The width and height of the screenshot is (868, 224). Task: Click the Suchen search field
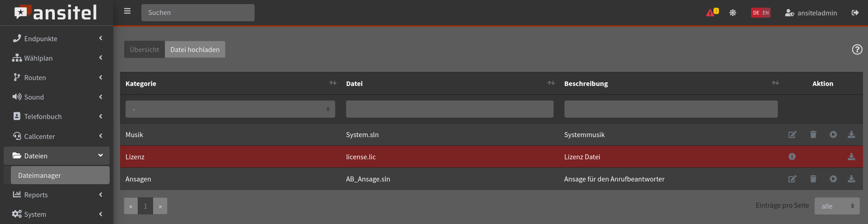pos(198,13)
